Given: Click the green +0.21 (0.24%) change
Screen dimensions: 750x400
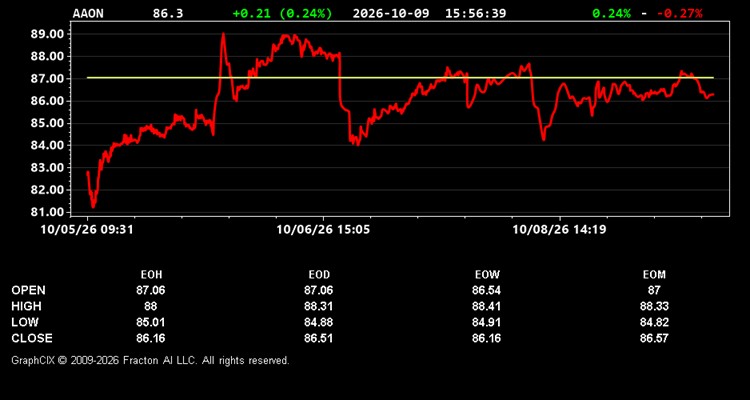Looking at the screenshot, I should click(x=282, y=13).
